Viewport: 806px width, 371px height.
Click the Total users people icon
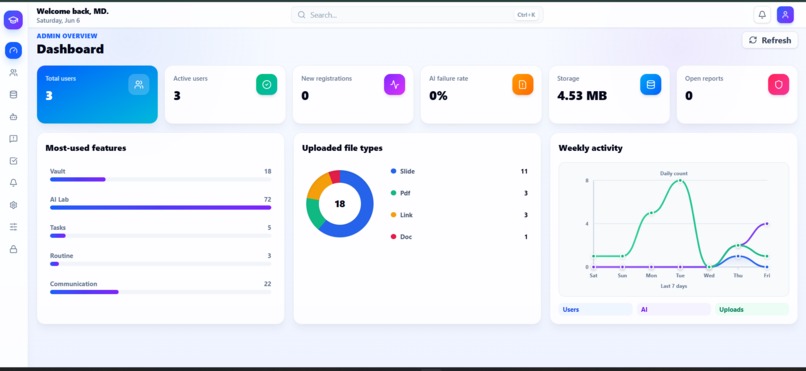click(x=139, y=85)
